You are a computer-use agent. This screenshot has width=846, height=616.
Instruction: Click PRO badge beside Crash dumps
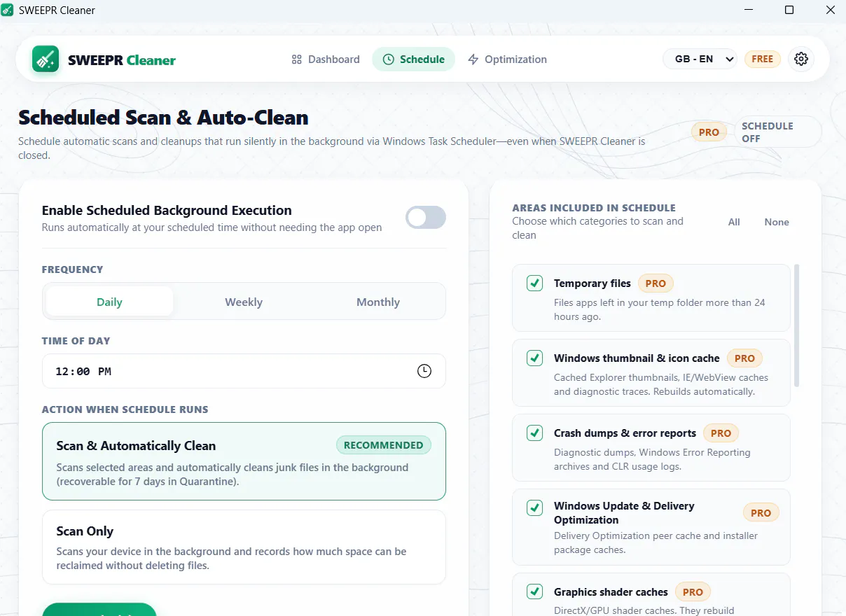[x=721, y=433]
